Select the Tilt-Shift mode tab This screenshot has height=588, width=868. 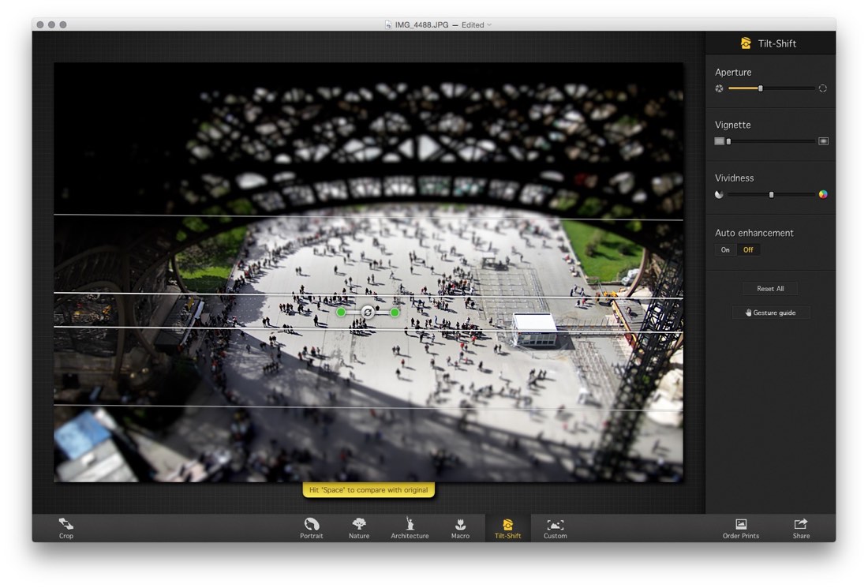[x=507, y=528]
